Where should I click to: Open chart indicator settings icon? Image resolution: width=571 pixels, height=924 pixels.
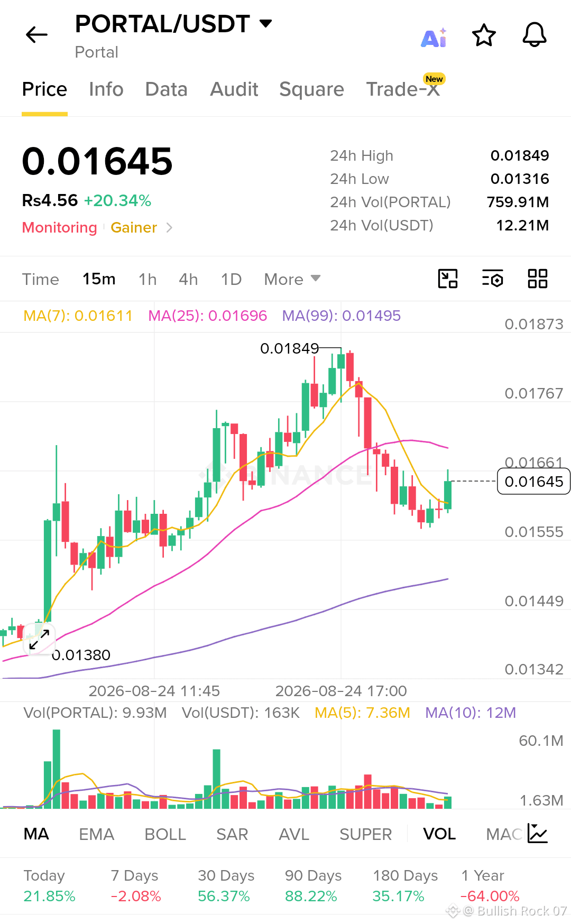(x=492, y=279)
